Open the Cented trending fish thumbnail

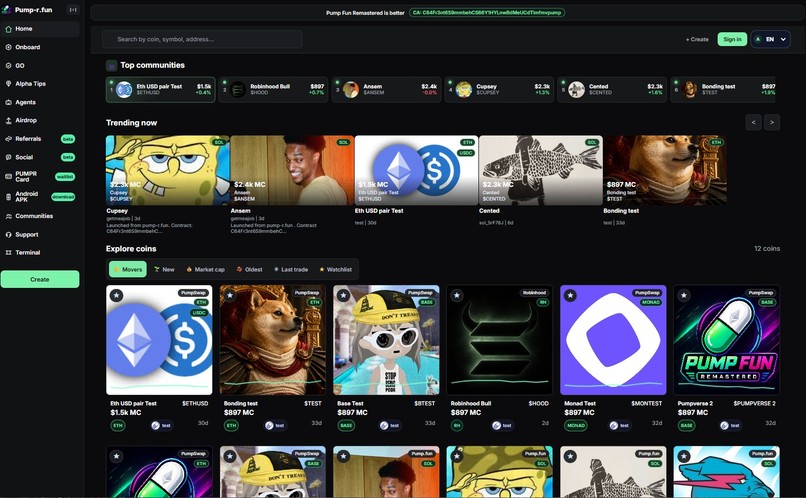[541, 170]
